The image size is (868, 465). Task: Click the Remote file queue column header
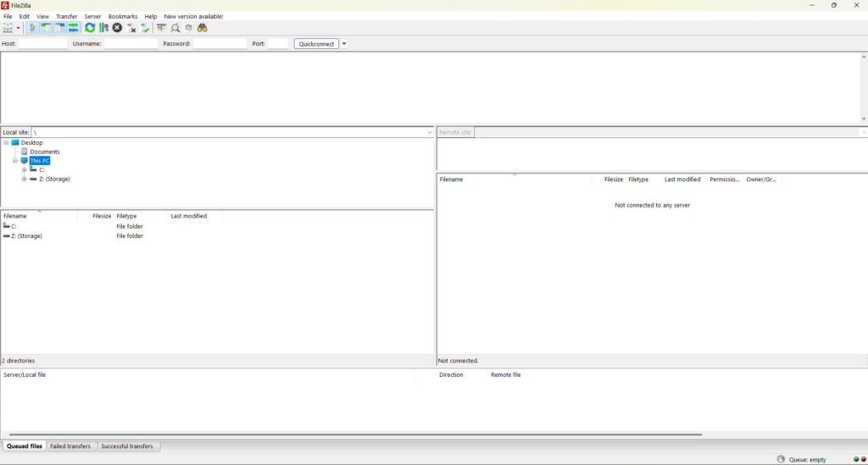(x=506, y=375)
